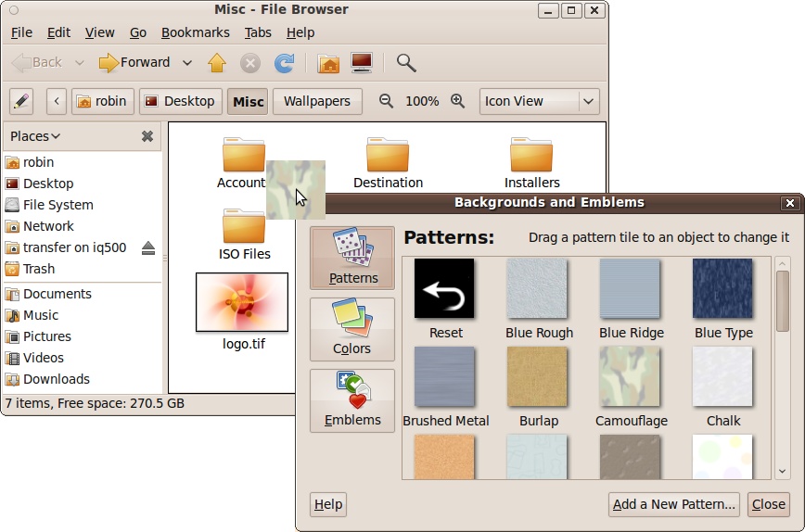Open the Help menu
This screenshot has width=805, height=532.
300,32
